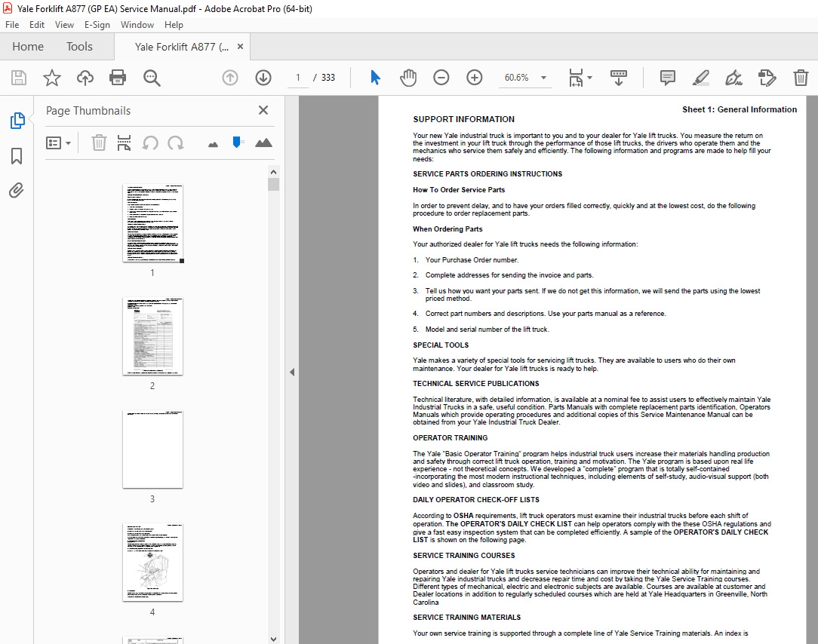The image size is (818, 644).
Task: Switch to the Tools tab
Action: tap(79, 47)
